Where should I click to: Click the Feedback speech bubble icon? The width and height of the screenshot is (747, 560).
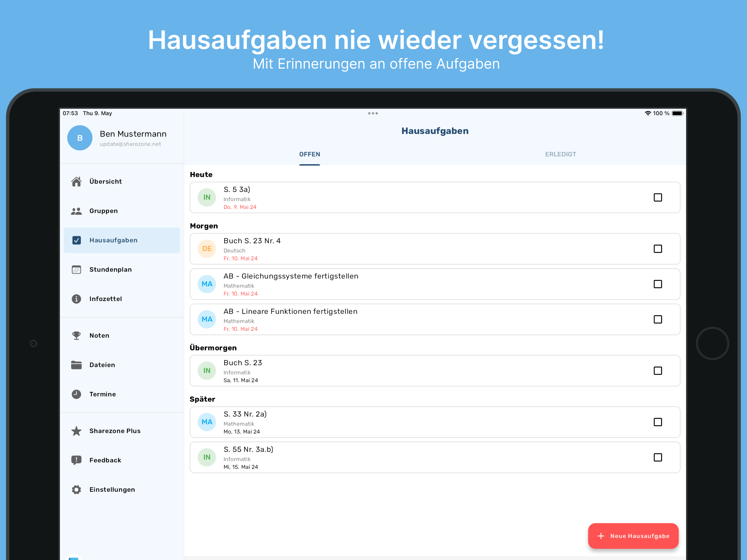click(76, 460)
